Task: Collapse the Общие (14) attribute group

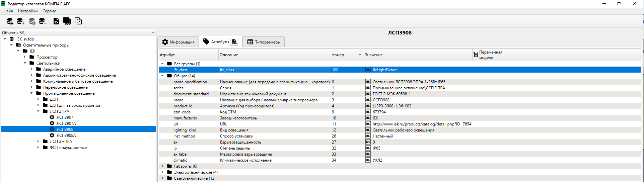Action: (x=163, y=76)
